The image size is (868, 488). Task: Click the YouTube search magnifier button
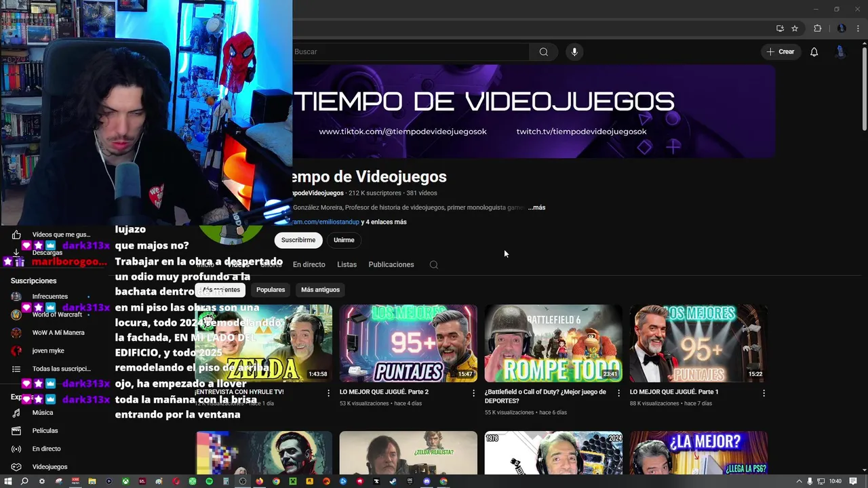pyautogui.click(x=543, y=52)
